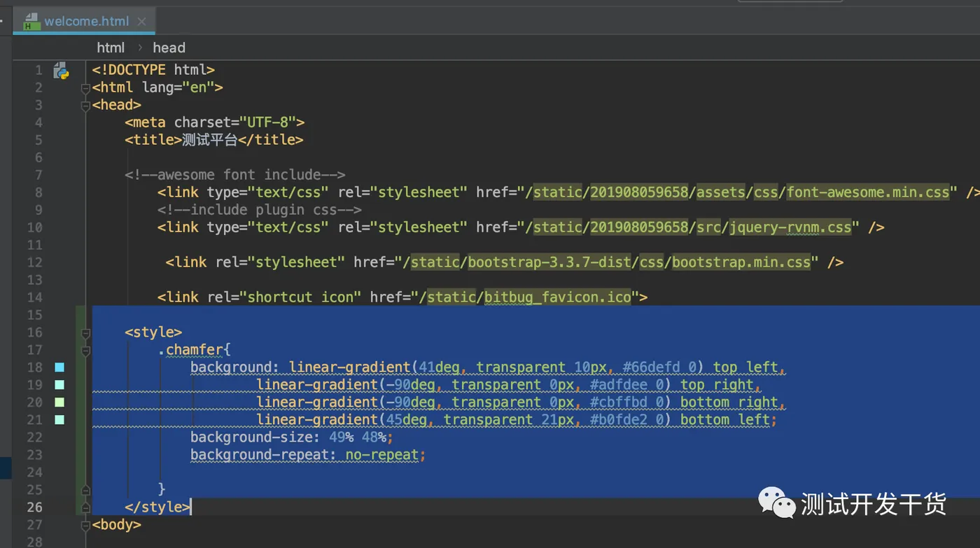Select the head breadcrumb
Screen dimensions: 980x548
click(x=169, y=48)
